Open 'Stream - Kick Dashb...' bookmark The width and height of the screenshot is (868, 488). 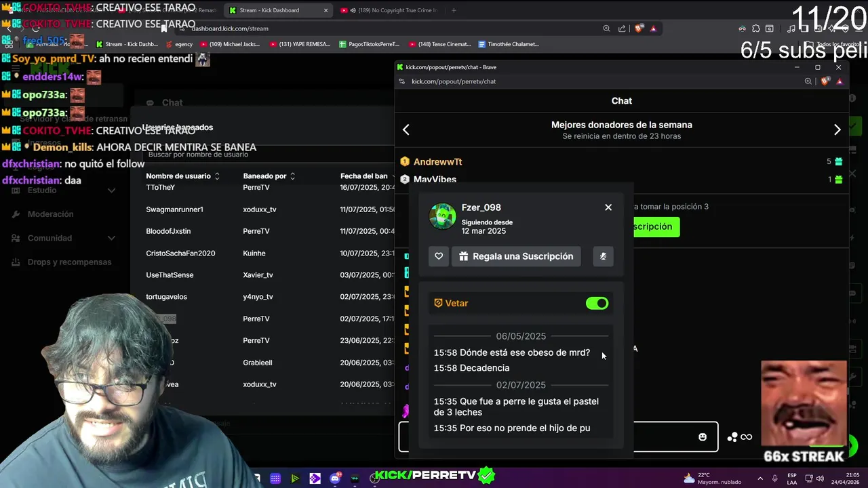click(x=126, y=44)
